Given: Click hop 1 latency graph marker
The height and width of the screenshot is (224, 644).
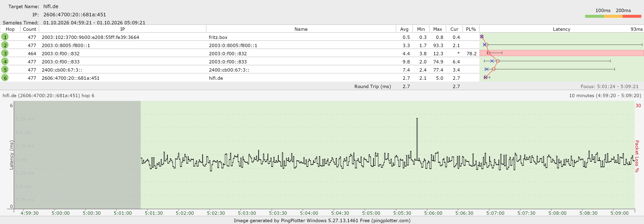Looking at the screenshot, I should [481, 37].
